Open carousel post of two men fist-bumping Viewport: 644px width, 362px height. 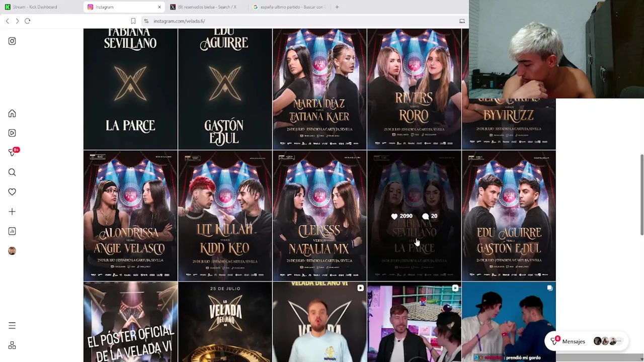509,322
